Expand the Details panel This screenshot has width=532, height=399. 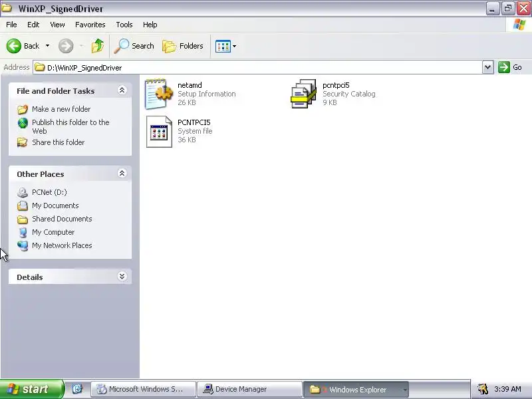pos(122,277)
